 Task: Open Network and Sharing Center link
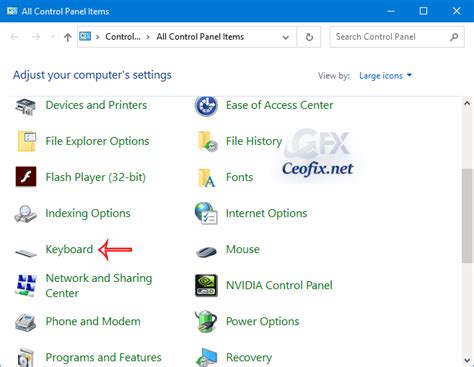coord(99,285)
